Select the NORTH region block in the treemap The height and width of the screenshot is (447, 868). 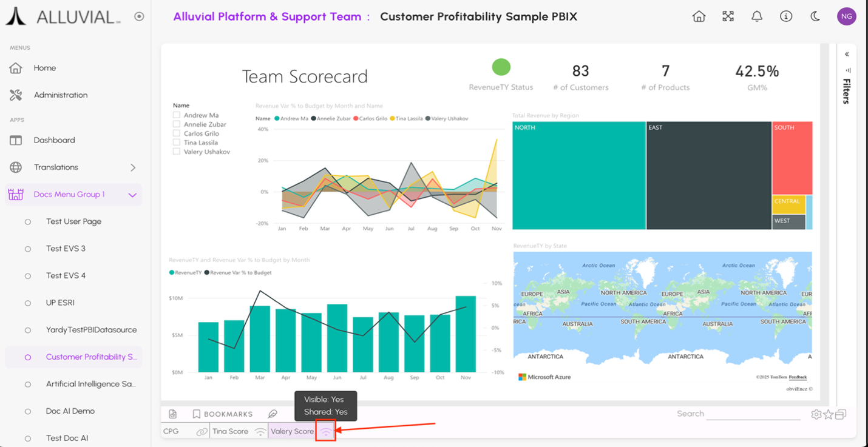pos(578,176)
